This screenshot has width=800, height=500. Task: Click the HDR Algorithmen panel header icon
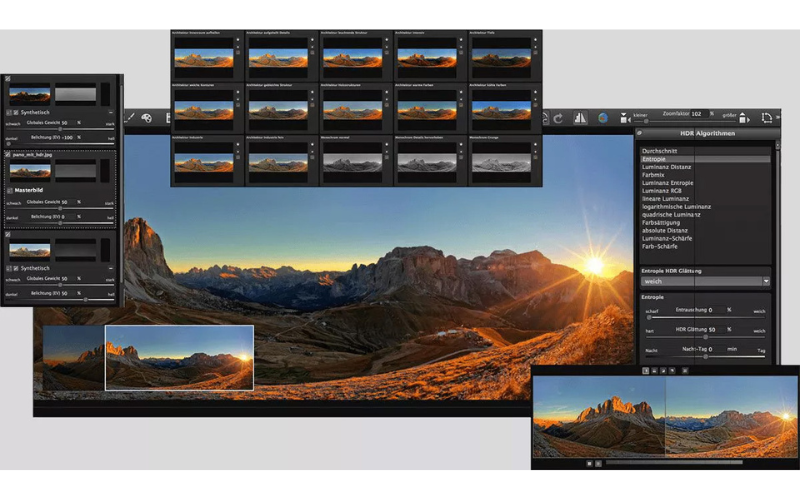(x=639, y=133)
